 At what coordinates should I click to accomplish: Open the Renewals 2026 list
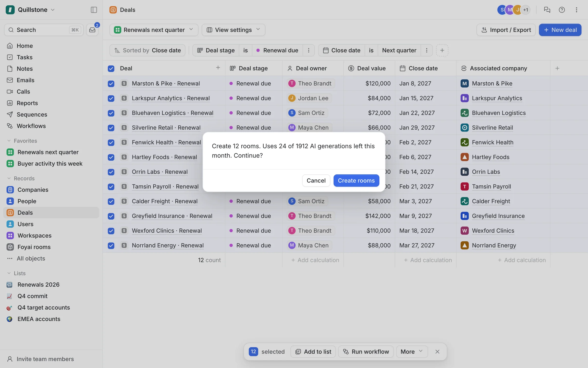coord(51,285)
